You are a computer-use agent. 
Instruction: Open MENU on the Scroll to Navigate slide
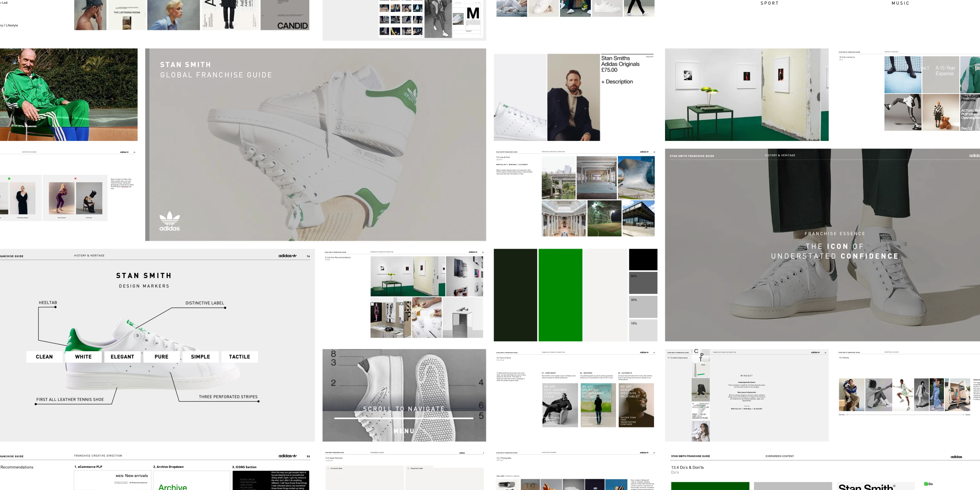pyautogui.click(x=404, y=431)
